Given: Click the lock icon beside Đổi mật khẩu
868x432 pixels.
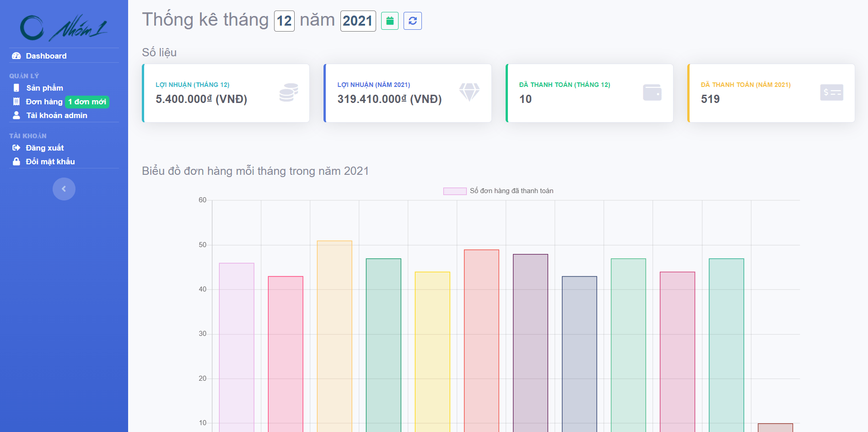Looking at the screenshot, I should point(16,161).
